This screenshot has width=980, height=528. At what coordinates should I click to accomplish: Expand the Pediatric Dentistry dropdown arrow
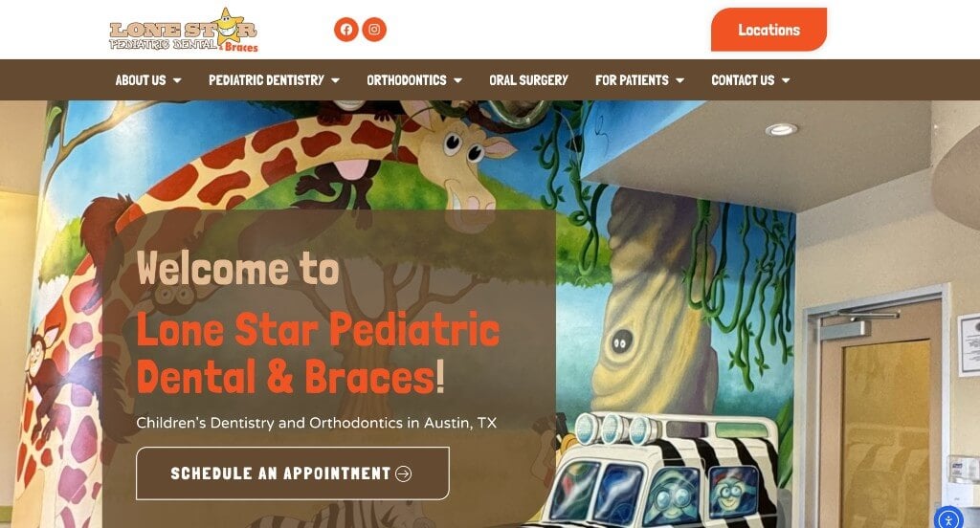point(336,80)
